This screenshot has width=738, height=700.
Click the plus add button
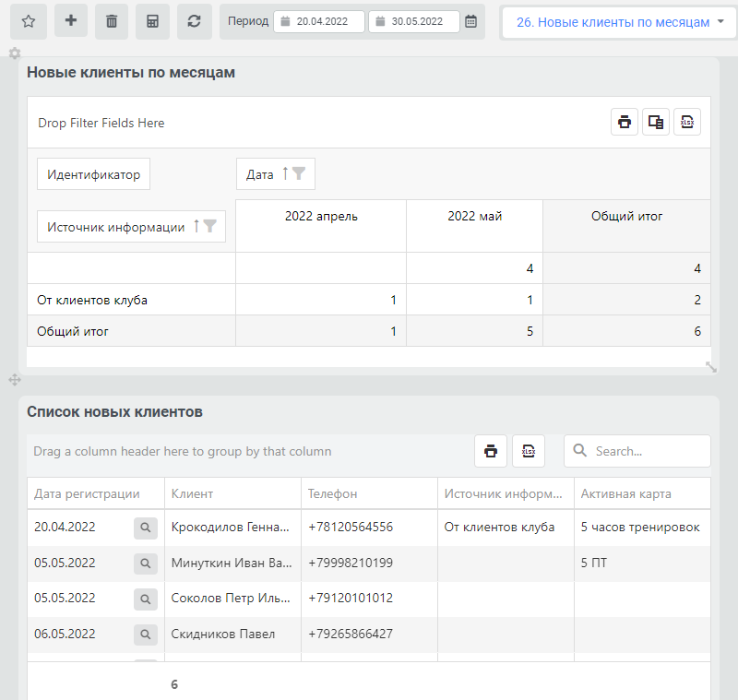(71, 20)
